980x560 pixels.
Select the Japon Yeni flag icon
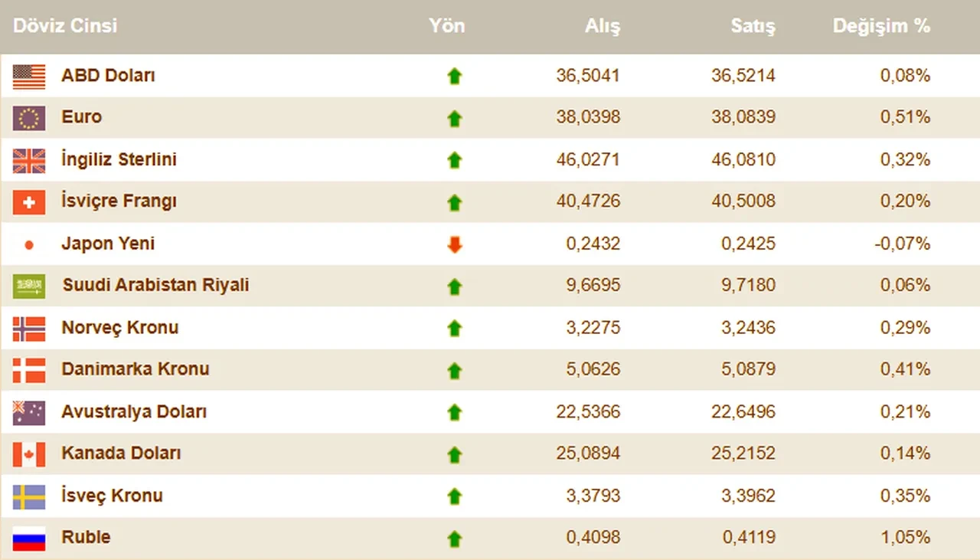[x=29, y=244]
